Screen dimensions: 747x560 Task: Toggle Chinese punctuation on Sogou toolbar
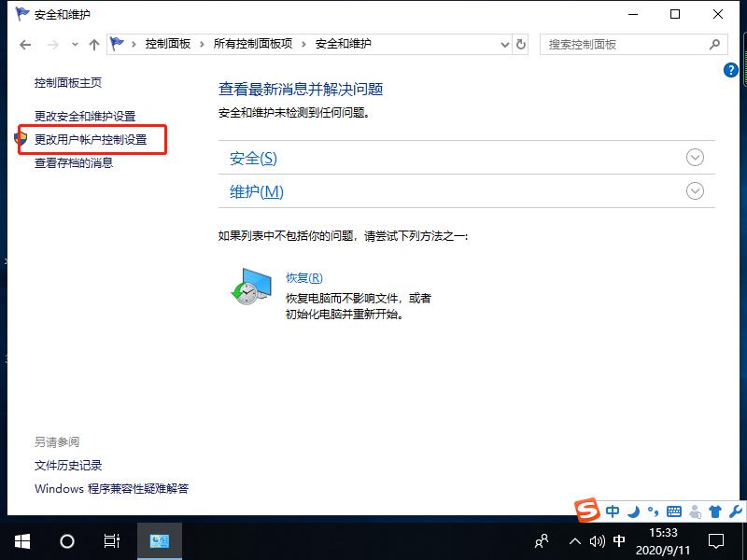pyautogui.click(x=655, y=511)
